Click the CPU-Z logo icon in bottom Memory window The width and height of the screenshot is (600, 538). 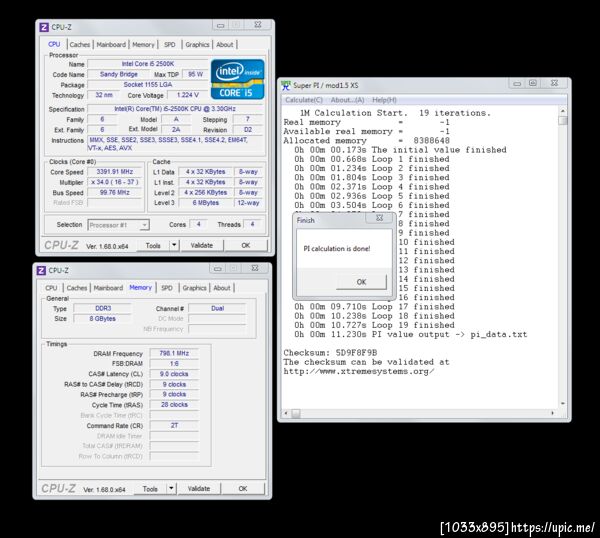41,271
